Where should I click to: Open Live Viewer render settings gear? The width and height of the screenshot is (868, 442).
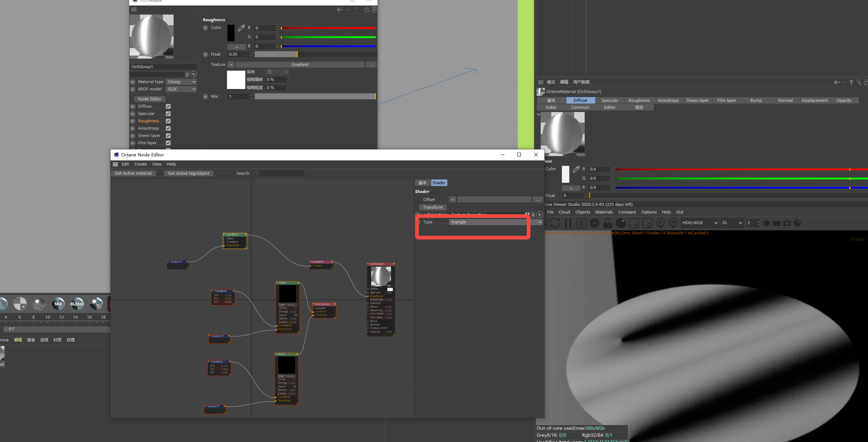pos(595,223)
